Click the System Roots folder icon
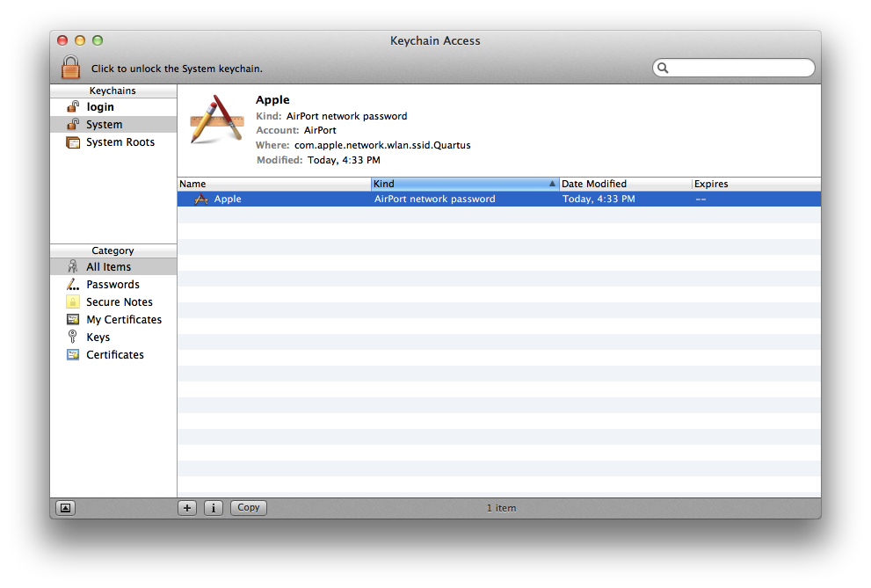Image resolution: width=871 pixels, height=588 pixels. pyautogui.click(x=73, y=142)
